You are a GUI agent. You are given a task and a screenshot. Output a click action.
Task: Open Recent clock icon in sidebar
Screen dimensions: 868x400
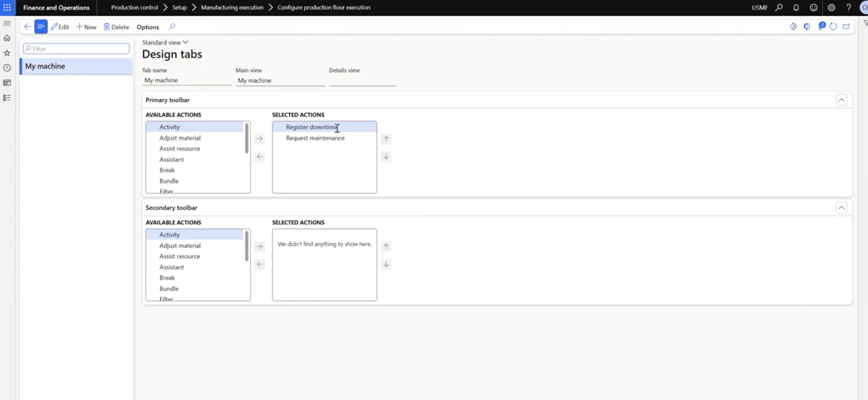[7, 68]
